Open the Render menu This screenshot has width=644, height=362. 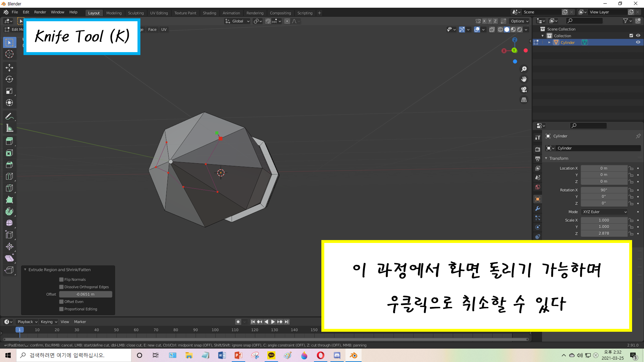point(40,12)
